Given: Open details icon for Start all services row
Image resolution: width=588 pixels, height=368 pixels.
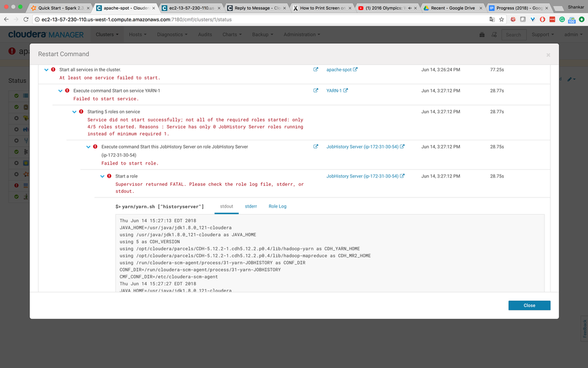Looking at the screenshot, I should tap(316, 70).
